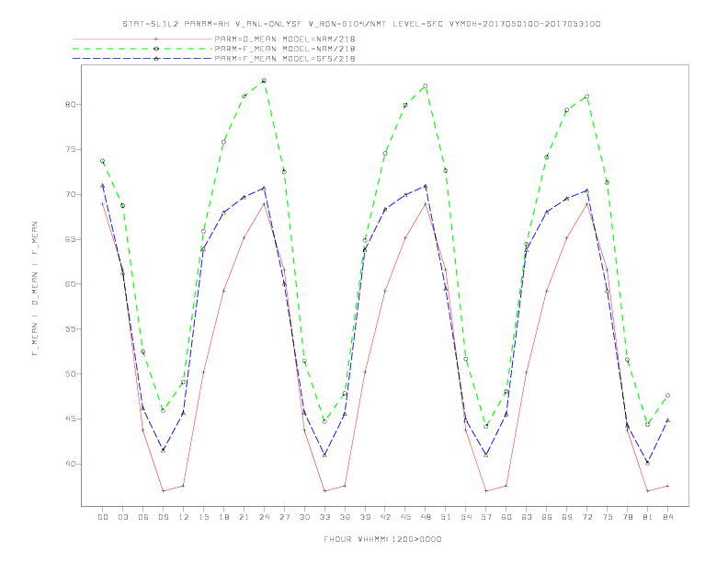Viewport: 728px width, 563px height.
Task: Click the x-axis tick label 06
Action: coord(143,517)
